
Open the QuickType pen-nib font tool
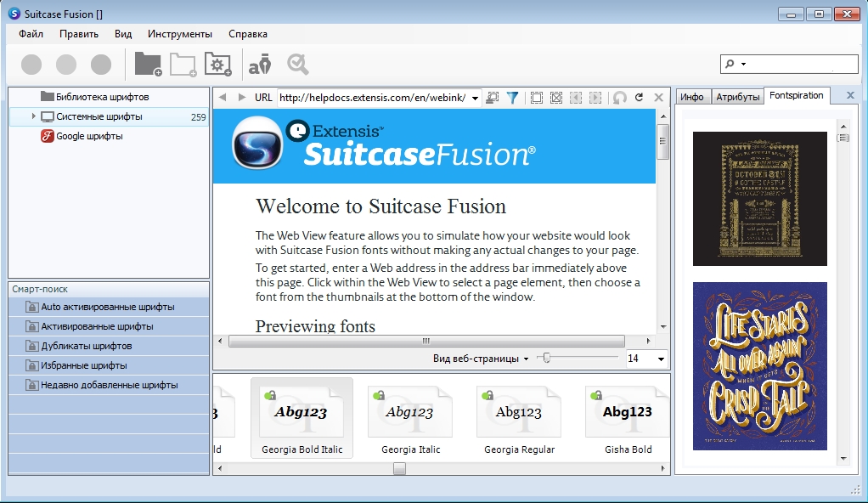(x=260, y=65)
